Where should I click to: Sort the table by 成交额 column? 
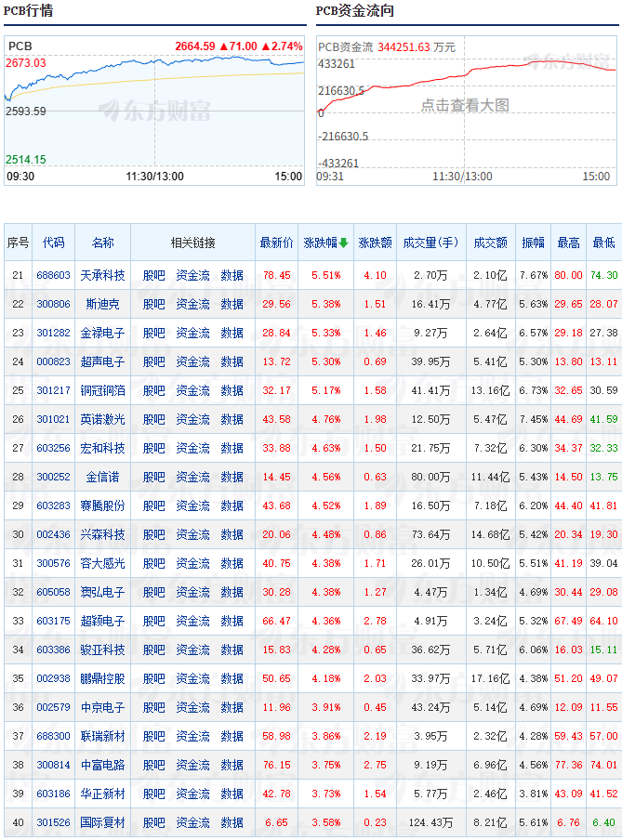point(490,243)
